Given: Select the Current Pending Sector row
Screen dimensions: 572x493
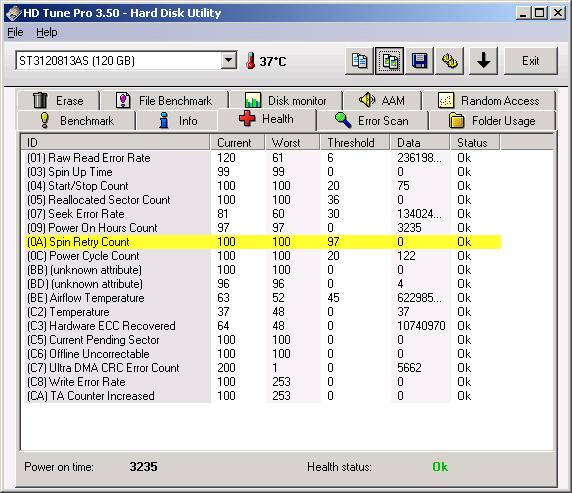Looking at the screenshot, I should click(x=263, y=340).
